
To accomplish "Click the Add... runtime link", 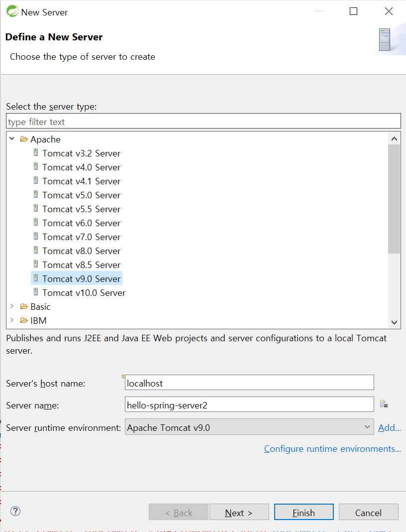I will tap(390, 427).
